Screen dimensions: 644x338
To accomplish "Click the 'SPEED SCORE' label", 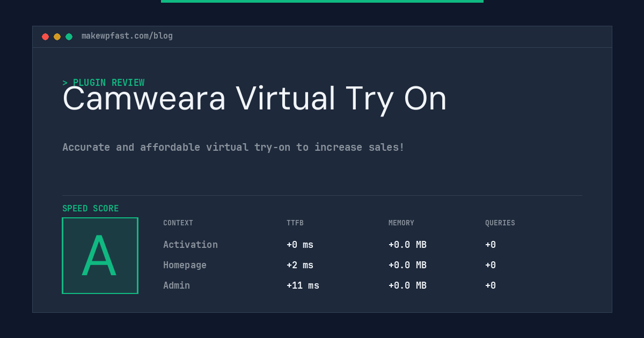I will coord(91,209).
